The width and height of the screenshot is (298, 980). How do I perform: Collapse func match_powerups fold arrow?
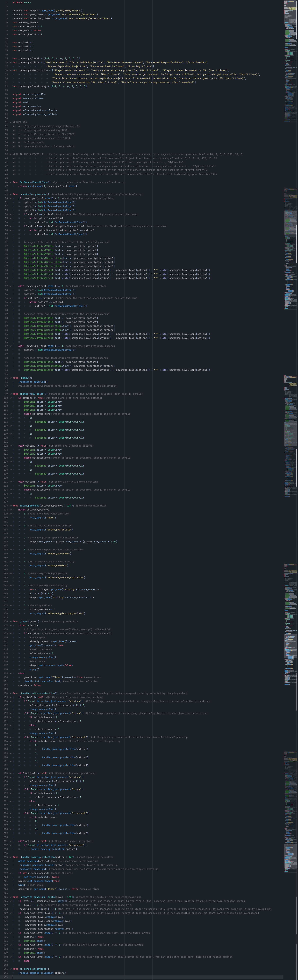click(x=11, y=506)
